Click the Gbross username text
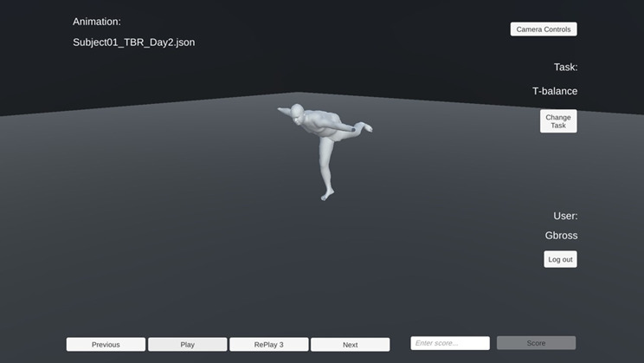This screenshot has width=644, height=363. pyautogui.click(x=561, y=235)
